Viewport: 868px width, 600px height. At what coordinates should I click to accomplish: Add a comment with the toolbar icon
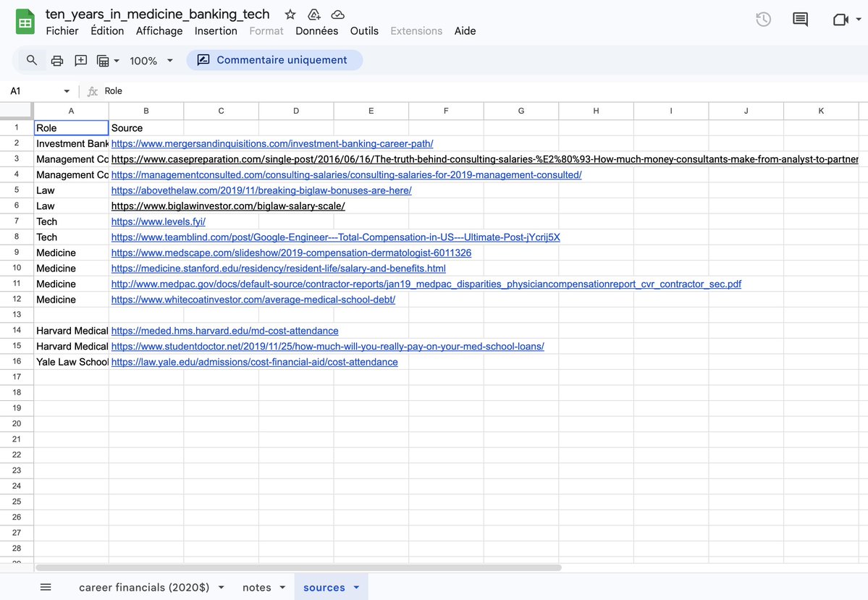81,60
